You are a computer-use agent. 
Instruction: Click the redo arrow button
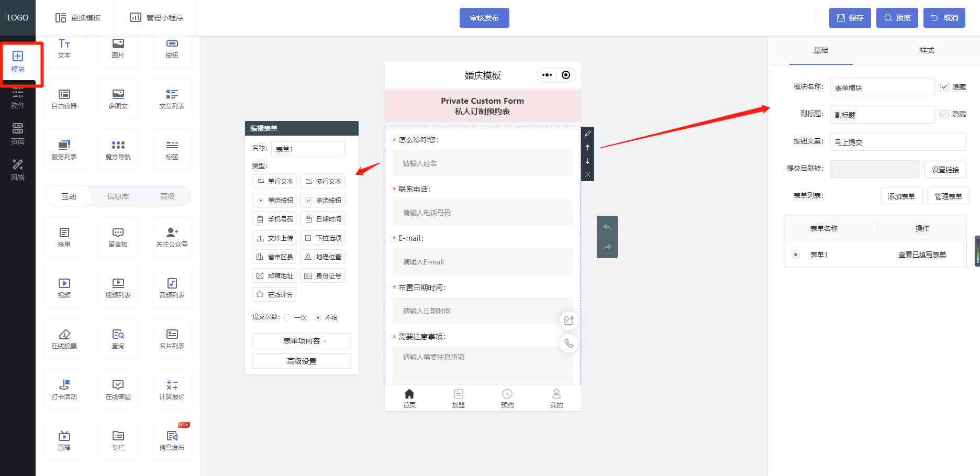tap(607, 247)
